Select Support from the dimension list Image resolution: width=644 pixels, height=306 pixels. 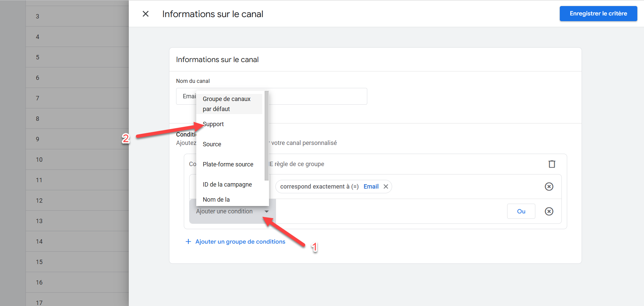[213, 124]
